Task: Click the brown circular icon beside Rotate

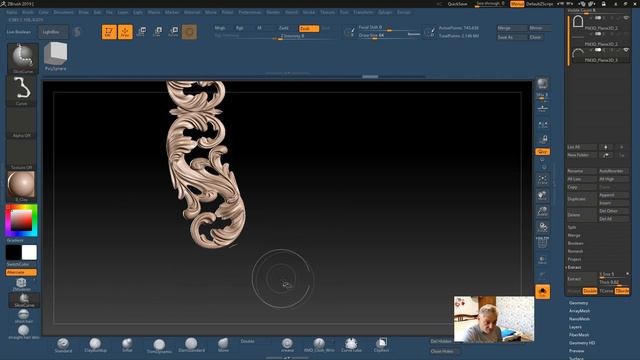Action: point(189,32)
